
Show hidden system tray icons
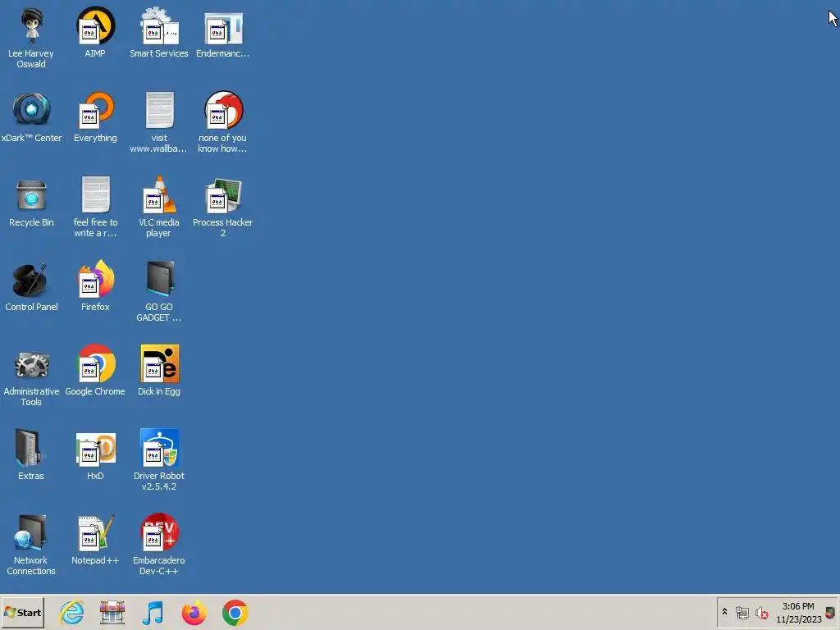pyautogui.click(x=725, y=612)
